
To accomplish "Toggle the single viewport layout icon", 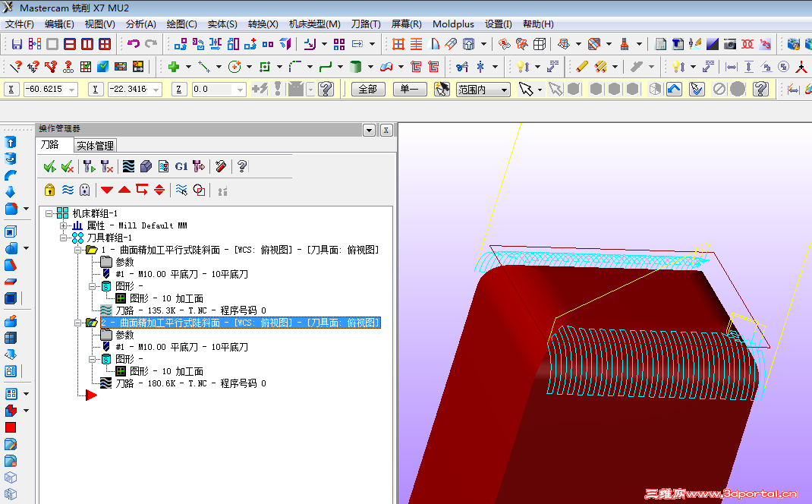I will (52, 44).
